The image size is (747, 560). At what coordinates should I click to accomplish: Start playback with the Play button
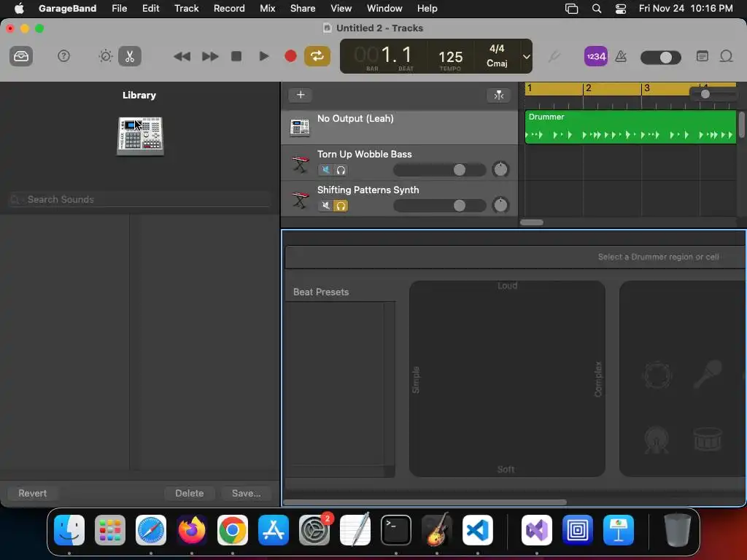pos(263,56)
